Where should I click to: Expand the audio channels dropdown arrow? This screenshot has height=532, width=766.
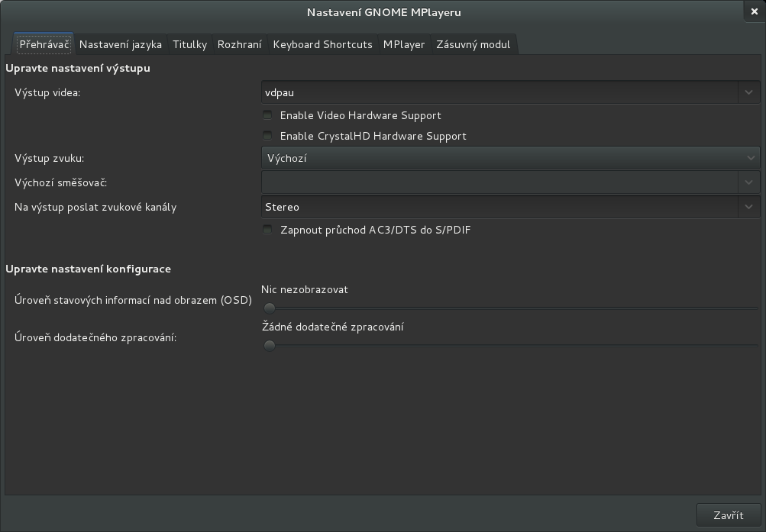click(749, 207)
